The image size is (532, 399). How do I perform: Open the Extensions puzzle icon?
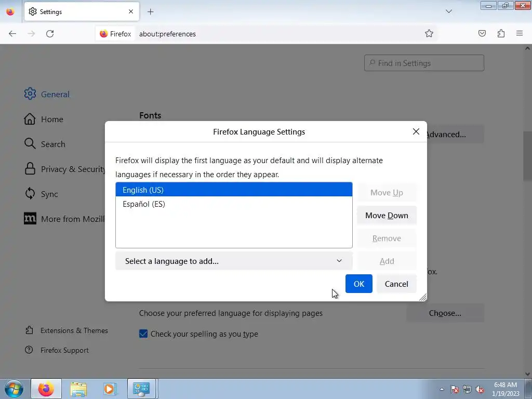coord(501,33)
